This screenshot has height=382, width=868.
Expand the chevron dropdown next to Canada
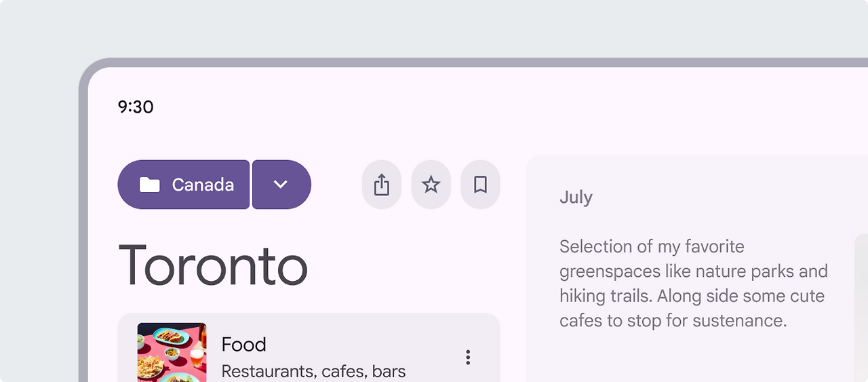(281, 185)
